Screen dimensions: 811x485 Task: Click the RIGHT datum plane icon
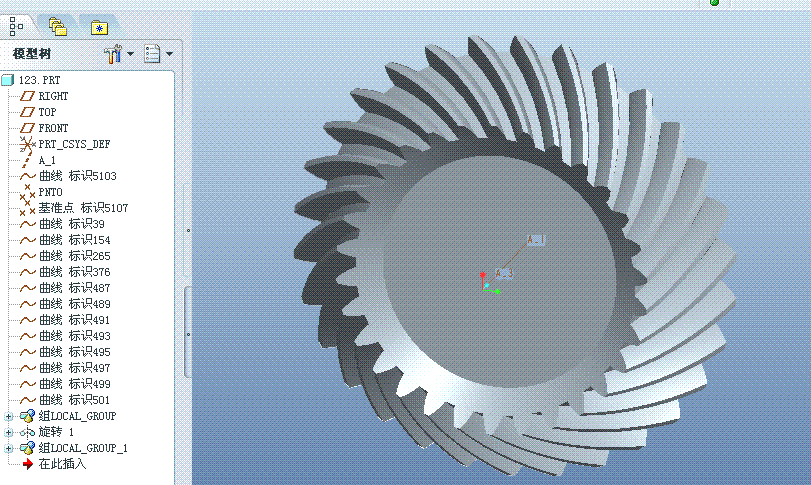(27, 96)
